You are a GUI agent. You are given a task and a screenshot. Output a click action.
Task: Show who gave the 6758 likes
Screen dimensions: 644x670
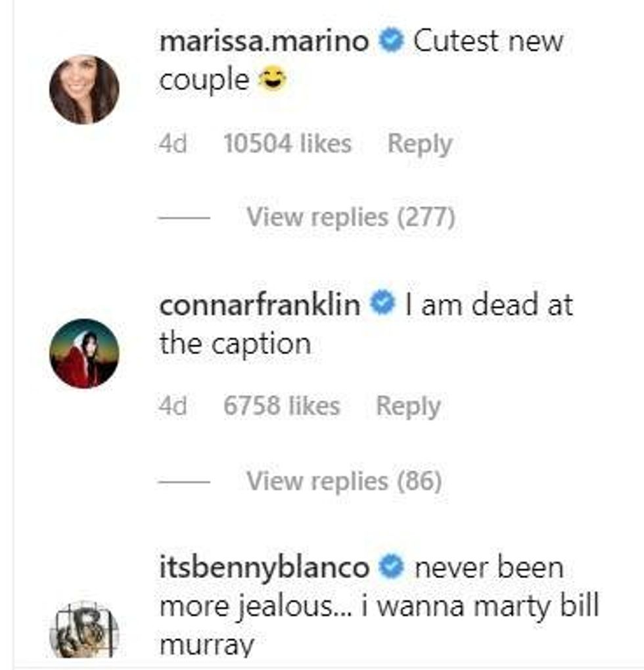[x=281, y=407]
